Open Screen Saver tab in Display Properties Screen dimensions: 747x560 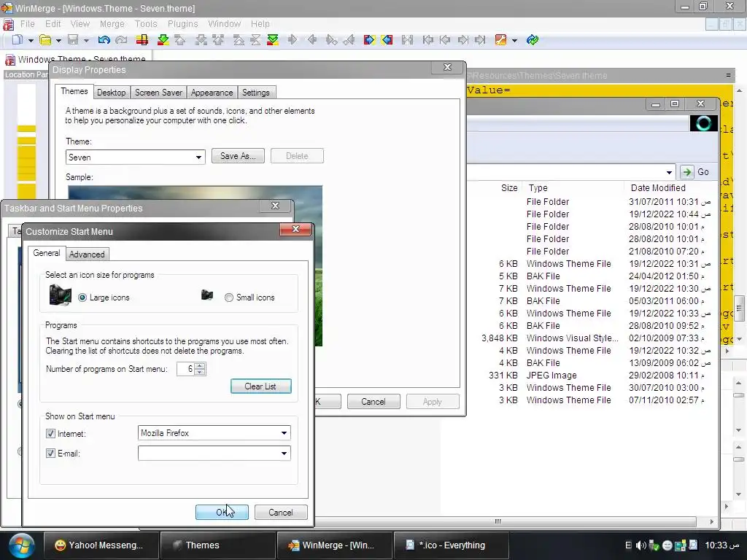[x=158, y=93]
